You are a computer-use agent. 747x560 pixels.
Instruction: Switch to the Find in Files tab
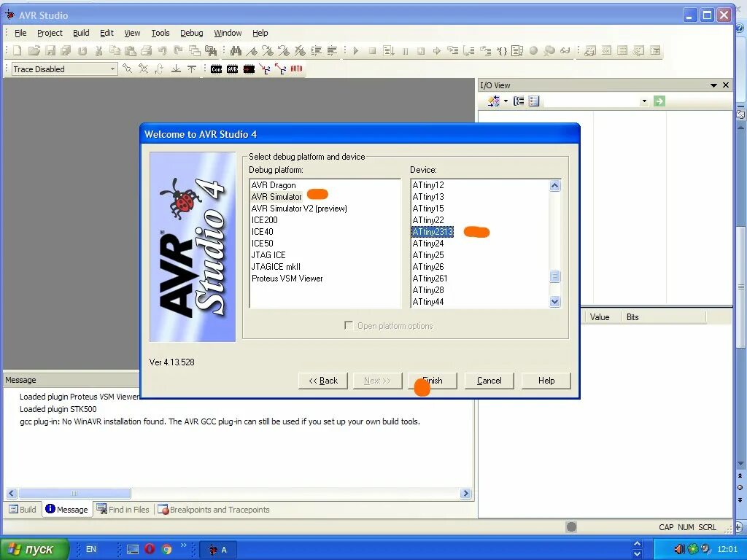point(123,510)
